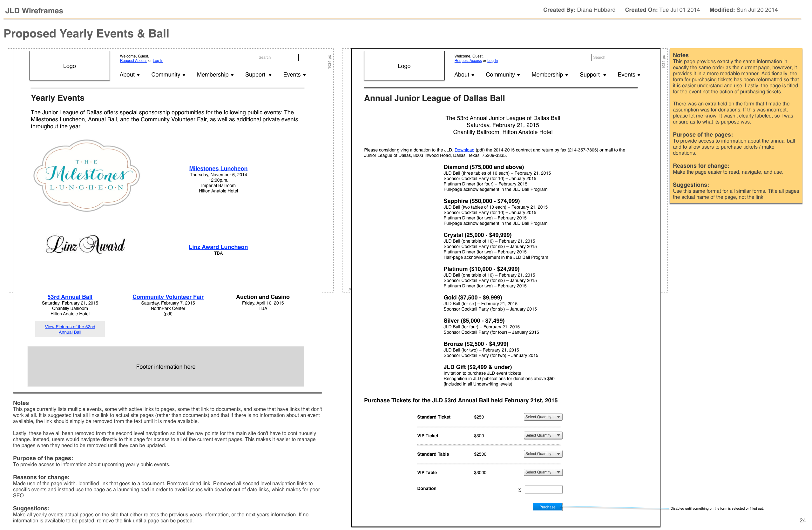Click the $2500 Standard Table price
The height and width of the screenshot is (530, 812).
480,454
